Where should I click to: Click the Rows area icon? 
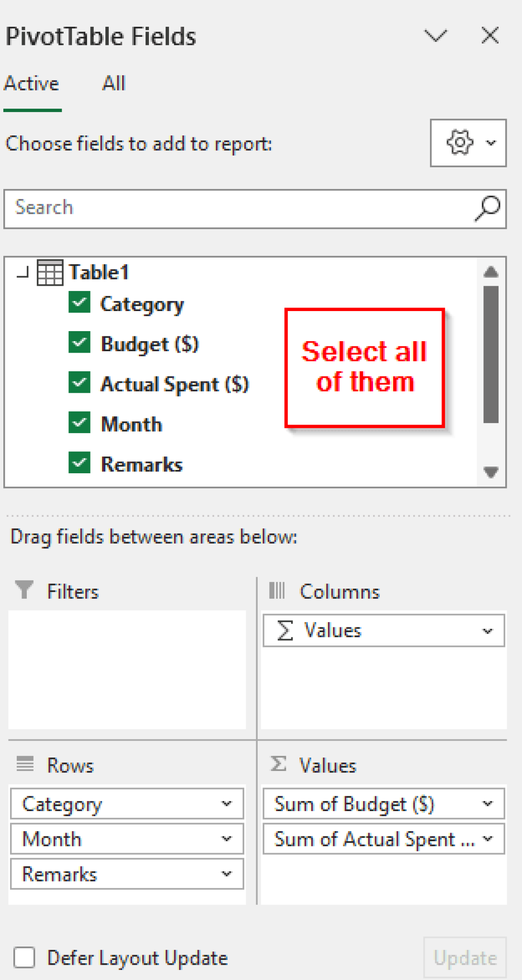pos(25,765)
